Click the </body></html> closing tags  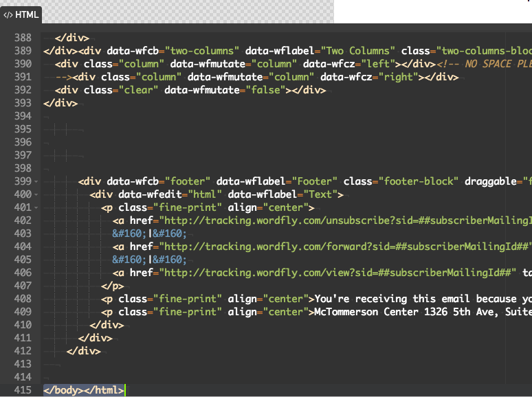coord(84,390)
